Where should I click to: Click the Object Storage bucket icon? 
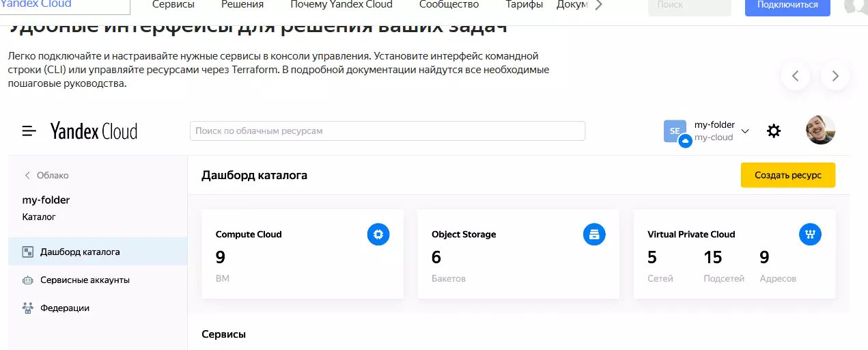click(x=594, y=234)
